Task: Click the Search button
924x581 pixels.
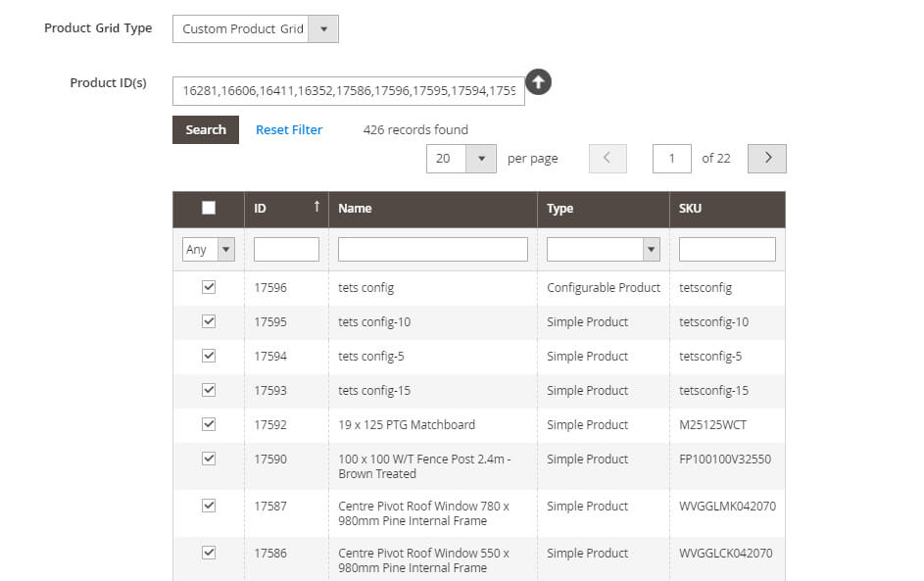Action: pyautogui.click(x=206, y=129)
